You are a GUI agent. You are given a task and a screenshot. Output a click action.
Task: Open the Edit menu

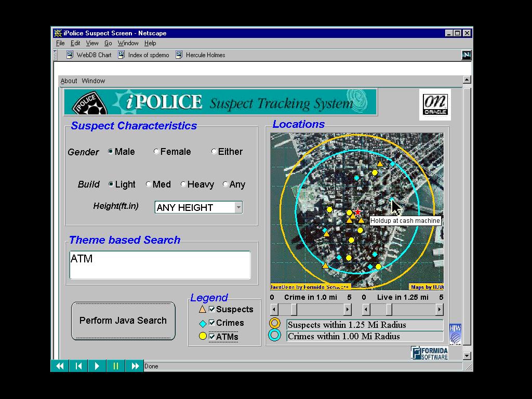(x=75, y=43)
